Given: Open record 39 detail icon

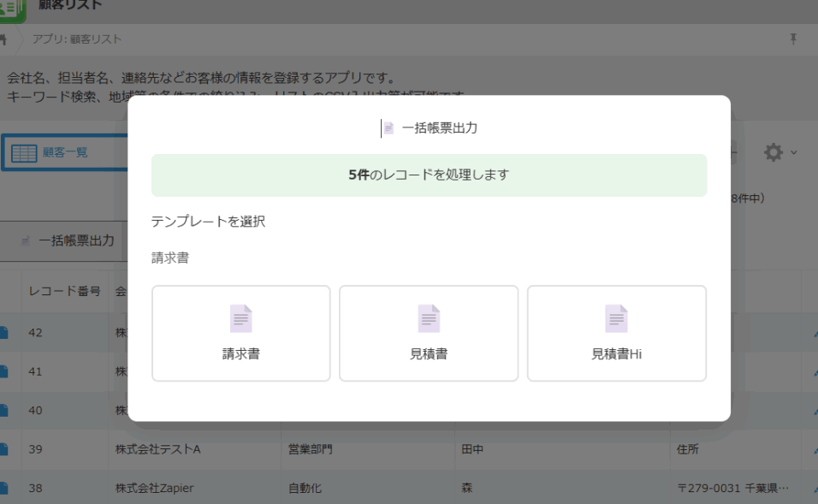Looking at the screenshot, I should [x=4, y=449].
